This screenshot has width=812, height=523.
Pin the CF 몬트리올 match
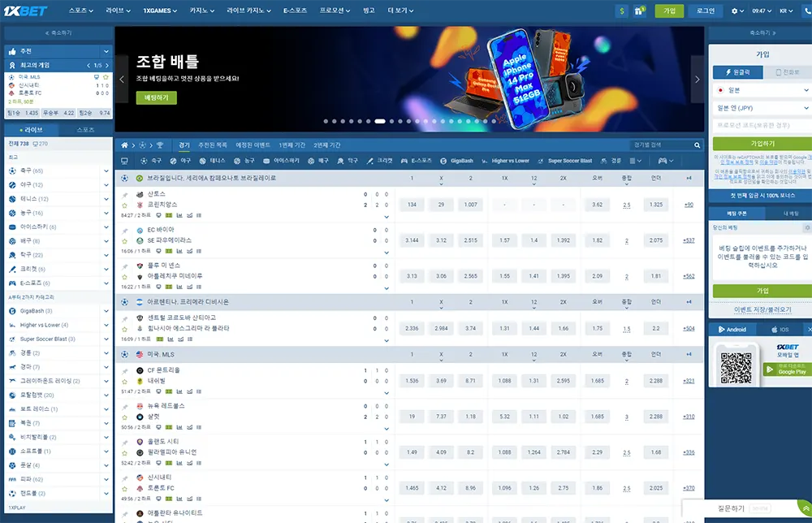(124, 371)
